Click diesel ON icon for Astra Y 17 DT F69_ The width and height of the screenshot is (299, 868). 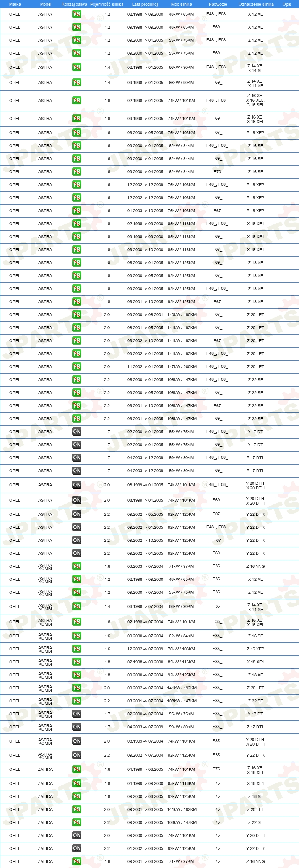(x=77, y=445)
